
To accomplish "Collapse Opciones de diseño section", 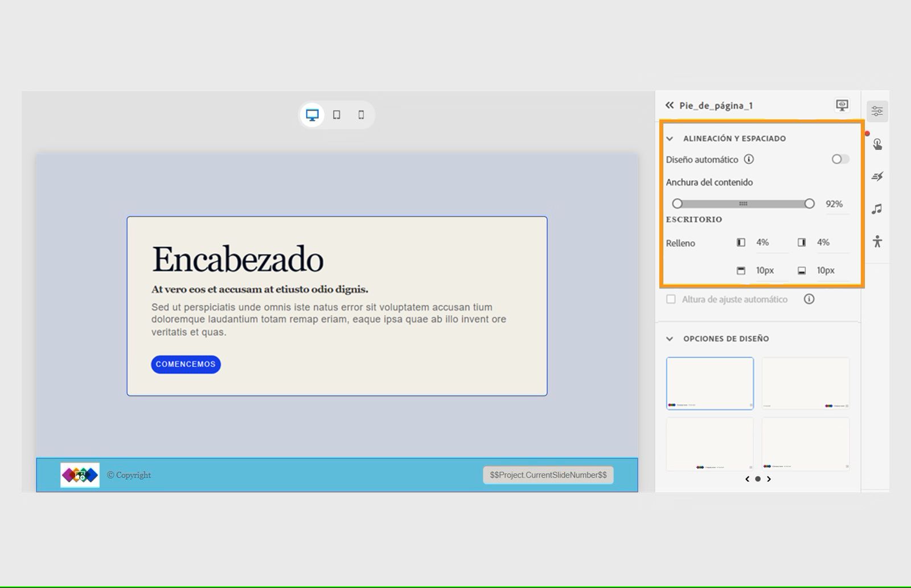I will pyautogui.click(x=670, y=339).
